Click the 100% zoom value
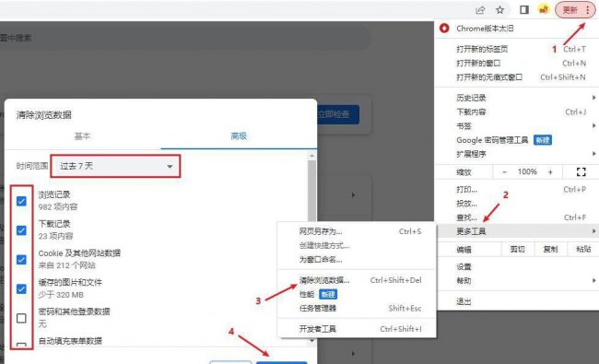The width and height of the screenshot is (599, 364). tap(527, 172)
